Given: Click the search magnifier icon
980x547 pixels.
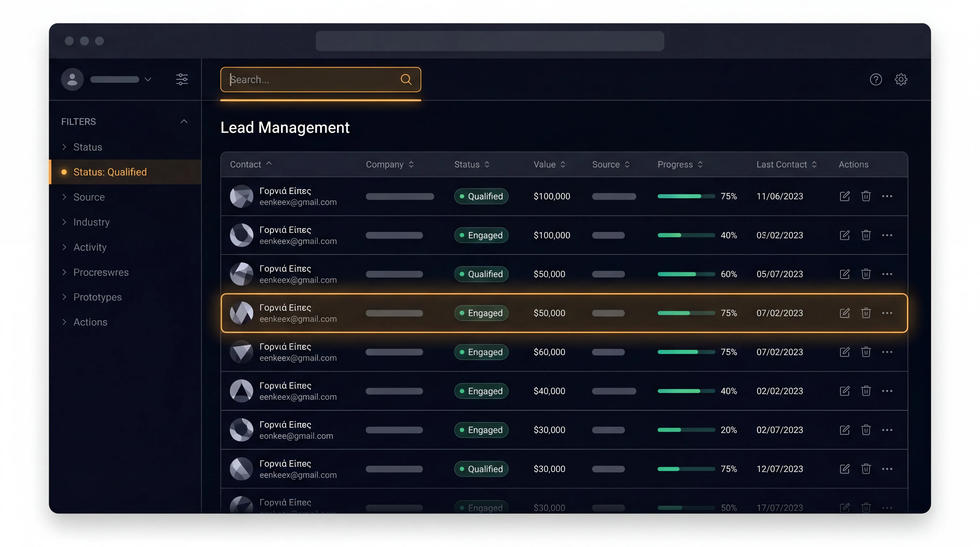Looking at the screenshot, I should tap(406, 79).
